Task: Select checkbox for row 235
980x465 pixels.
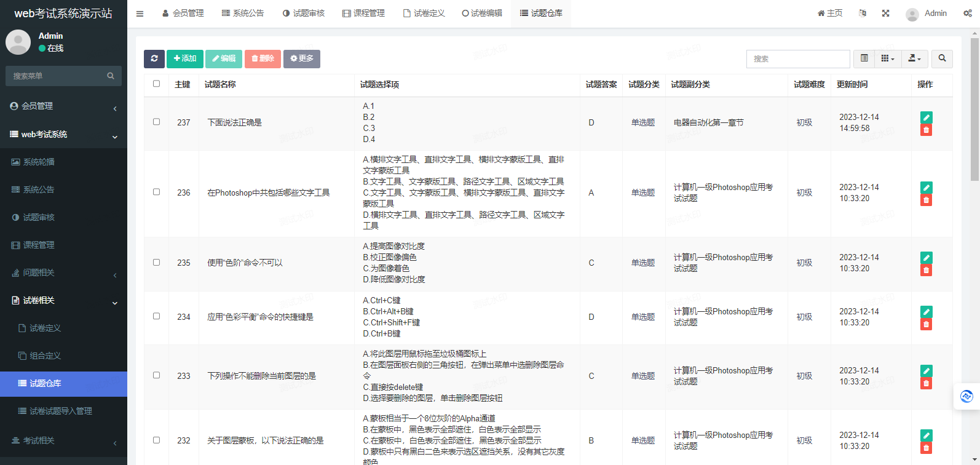Action: point(156,262)
